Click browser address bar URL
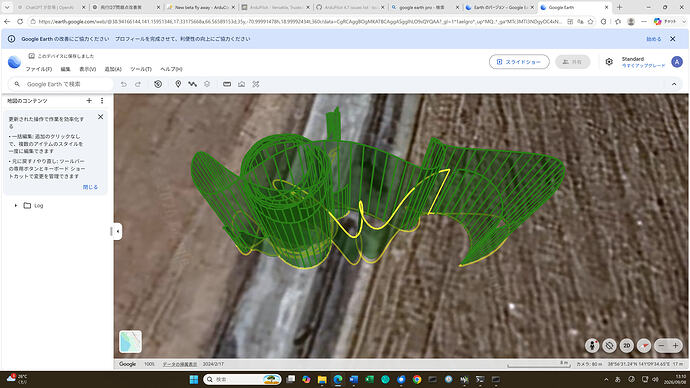The width and height of the screenshot is (690, 388). (299, 22)
